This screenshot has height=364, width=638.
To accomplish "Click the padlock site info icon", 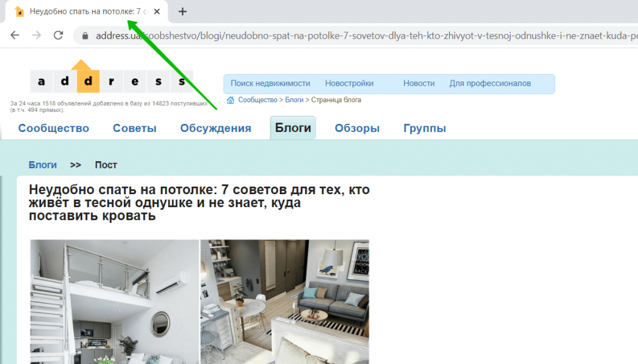I will (85, 35).
